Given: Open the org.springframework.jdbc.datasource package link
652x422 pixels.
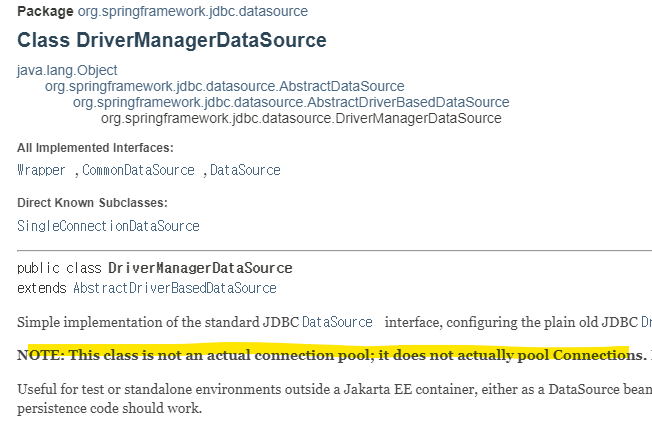Looking at the screenshot, I should (x=193, y=11).
